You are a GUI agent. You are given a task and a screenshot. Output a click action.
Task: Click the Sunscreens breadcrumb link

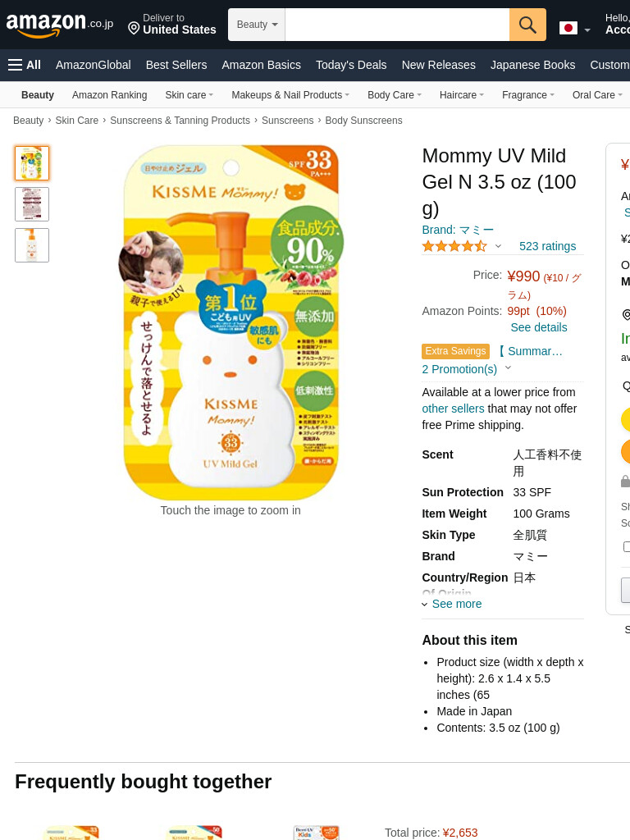point(287,121)
